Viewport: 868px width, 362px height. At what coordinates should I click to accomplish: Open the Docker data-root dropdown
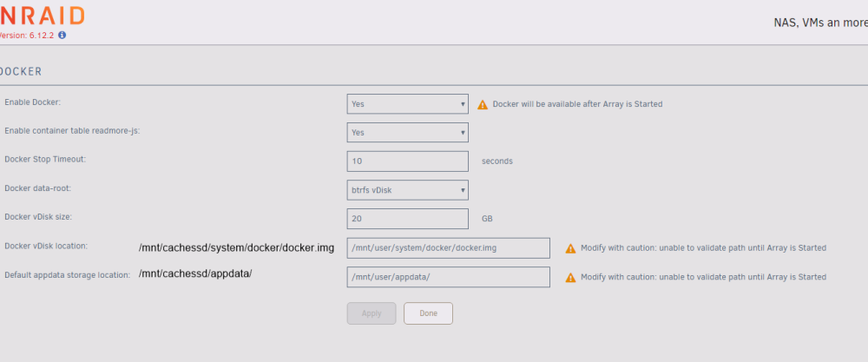(407, 190)
